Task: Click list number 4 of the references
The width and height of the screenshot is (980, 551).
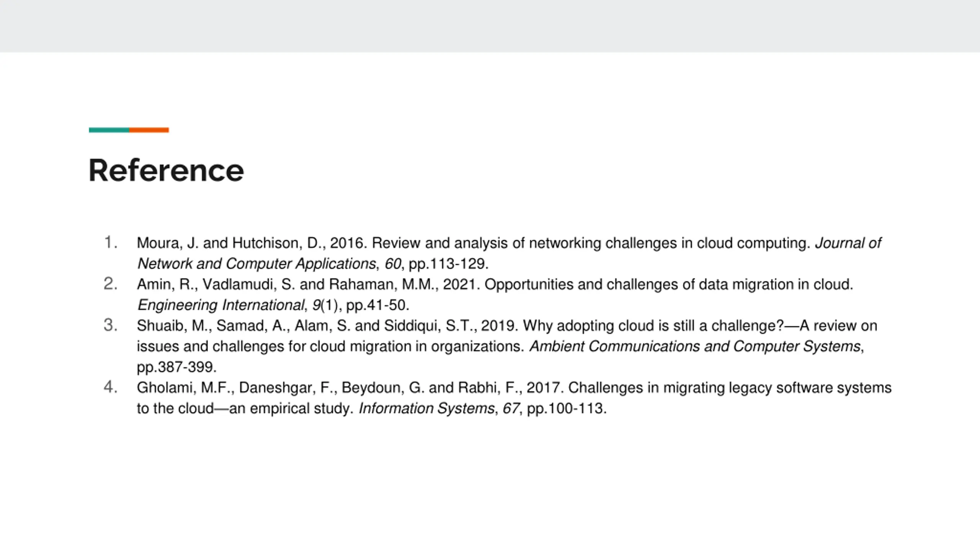Action: pos(111,387)
